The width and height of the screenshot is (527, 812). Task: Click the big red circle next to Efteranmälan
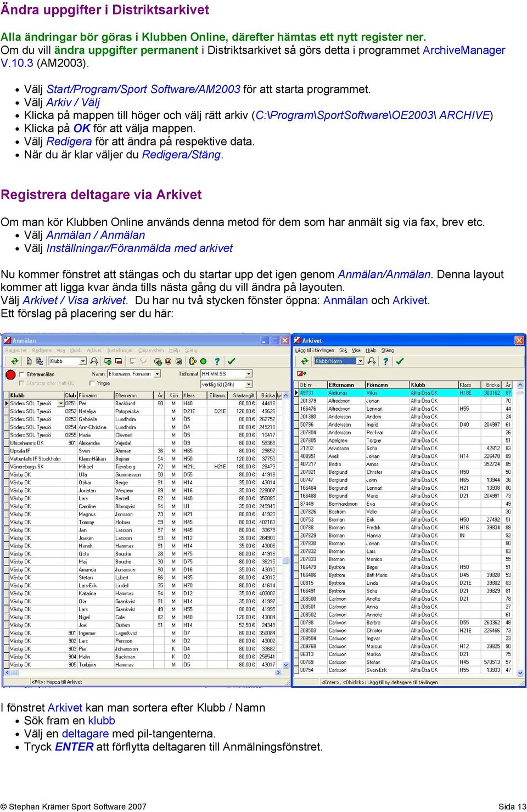click(10, 375)
